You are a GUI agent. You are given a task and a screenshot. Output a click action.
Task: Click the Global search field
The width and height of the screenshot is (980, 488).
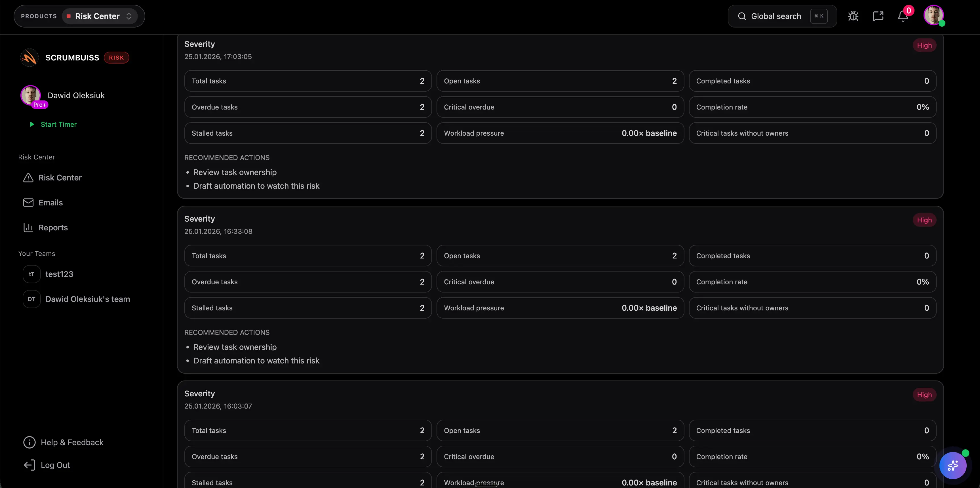tap(776, 16)
